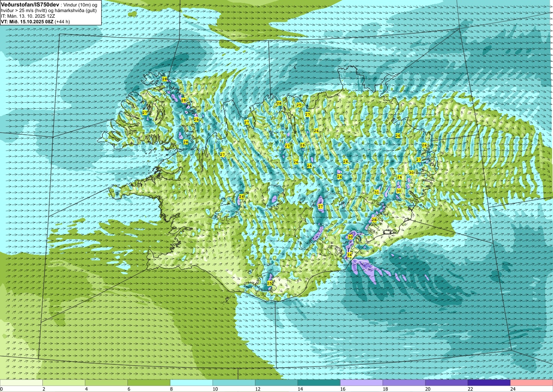Select the 6–8 m/s olive green legend swatch
The height and width of the screenshot is (392, 553).
pos(149,383)
